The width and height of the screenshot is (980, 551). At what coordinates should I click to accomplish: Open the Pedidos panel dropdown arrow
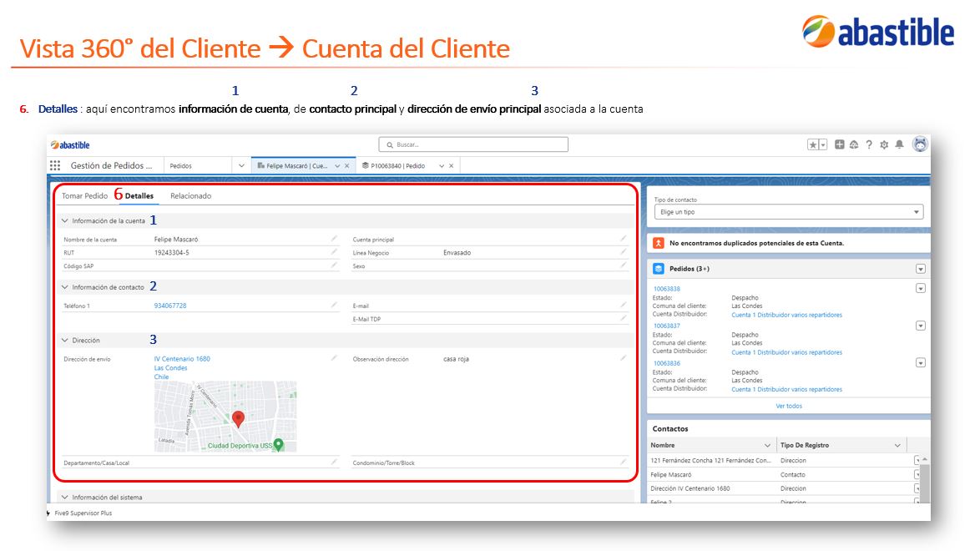click(921, 269)
